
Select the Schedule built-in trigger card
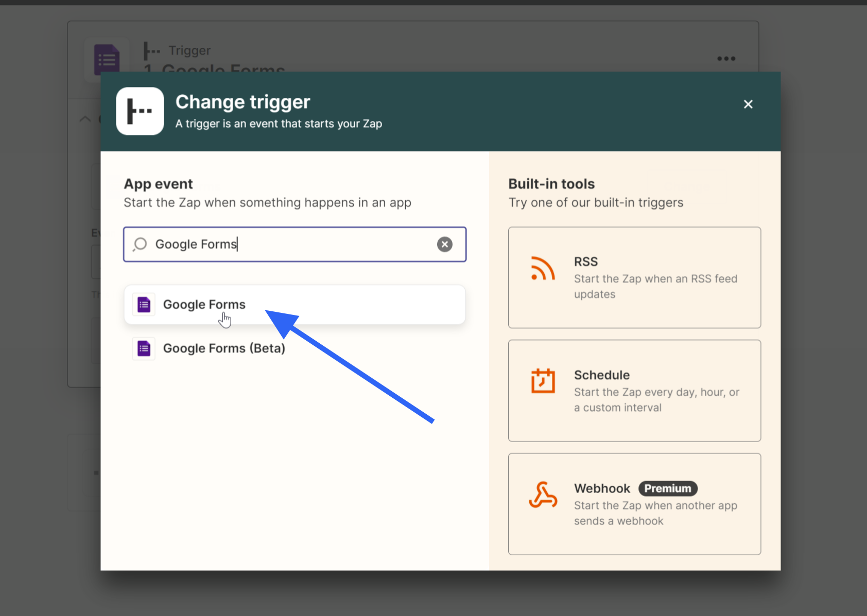pyautogui.click(x=634, y=391)
